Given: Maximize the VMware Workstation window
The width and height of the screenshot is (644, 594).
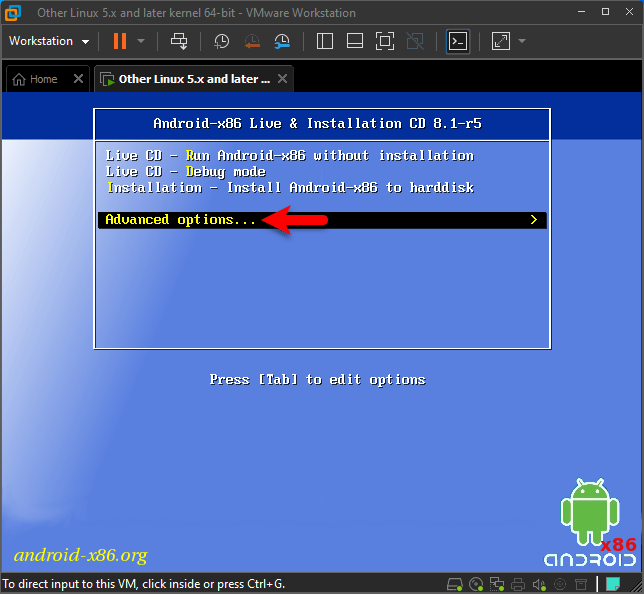Looking at the screenshot, I should 605,12.
